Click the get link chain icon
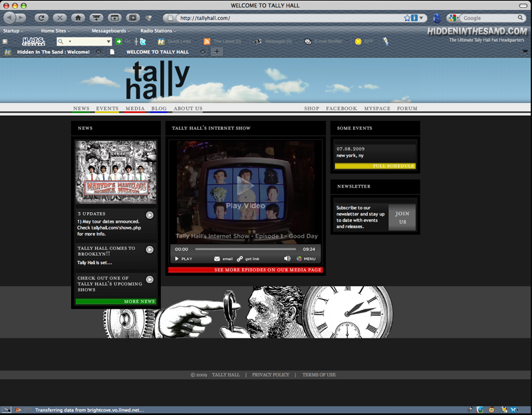This screenshot has height=415, width=532. tap(240, 259)
